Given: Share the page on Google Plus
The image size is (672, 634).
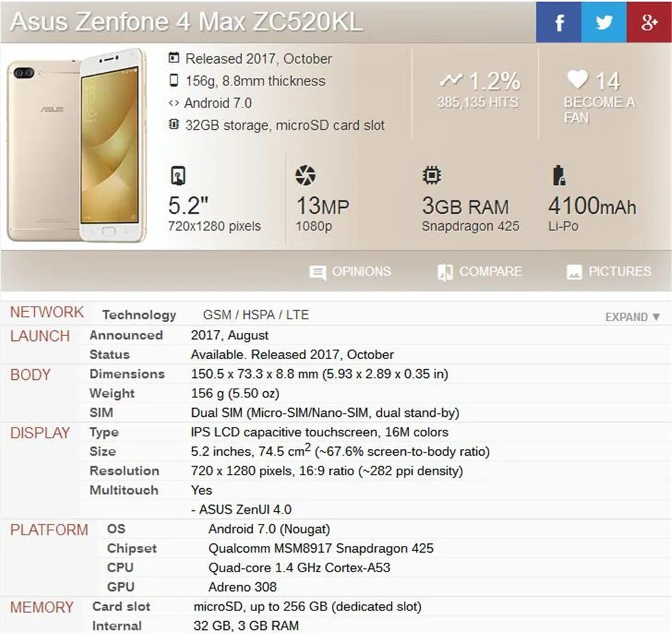Looking at the screenshot, I should (x=649, y=22).
